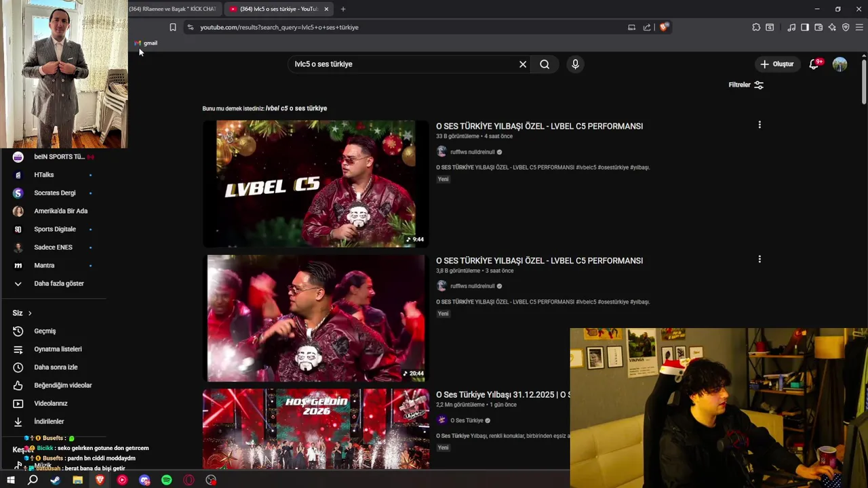The height and width of the screenshot is (488, 868).
Task: Open a new browser tab
Action: point(343,9)
